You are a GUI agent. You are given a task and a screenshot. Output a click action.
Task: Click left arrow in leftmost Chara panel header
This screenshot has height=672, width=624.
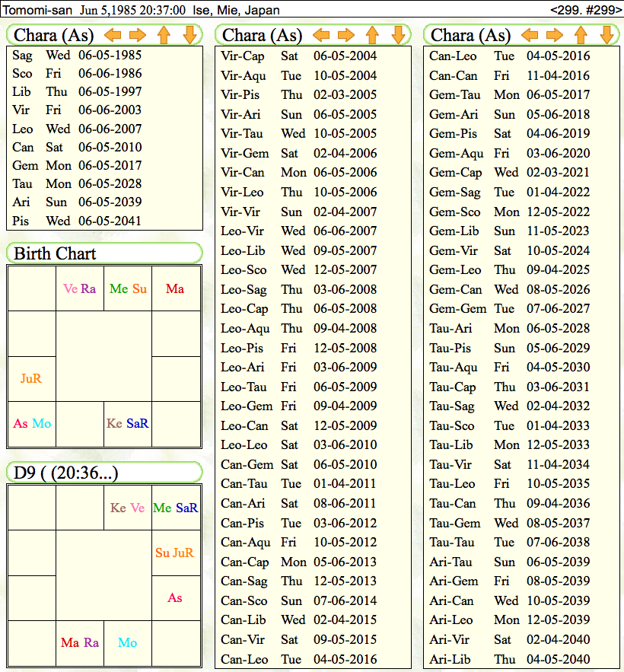pos(113,35)
